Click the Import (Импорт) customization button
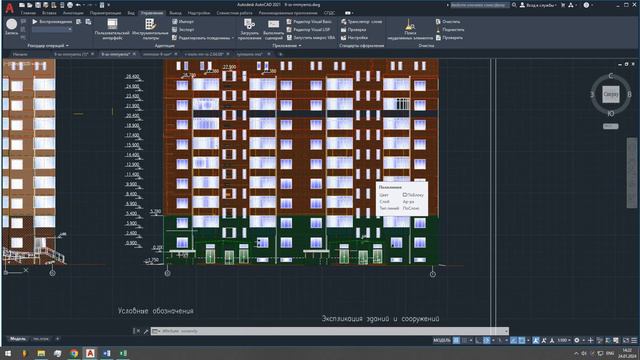This screenshot has height=360, width=640. click(x=183, y=21)
